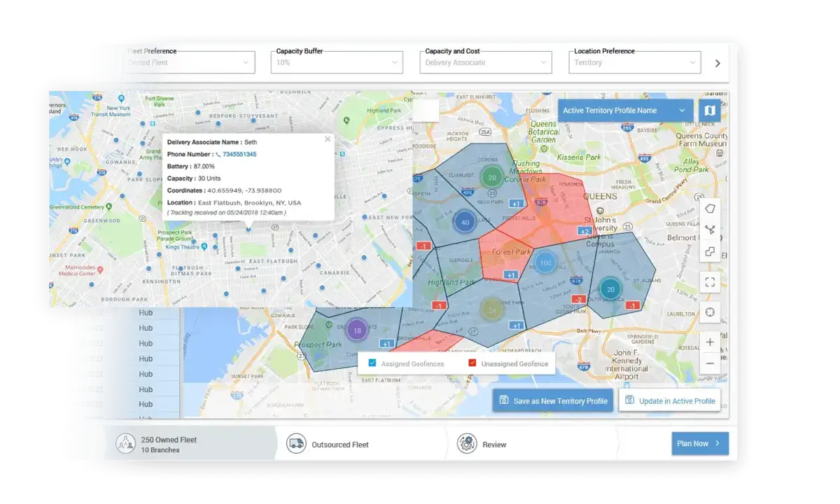840x504 pixels.
Task: Toggle the map view icon beside profile dropdown
Action: [710, 111]
